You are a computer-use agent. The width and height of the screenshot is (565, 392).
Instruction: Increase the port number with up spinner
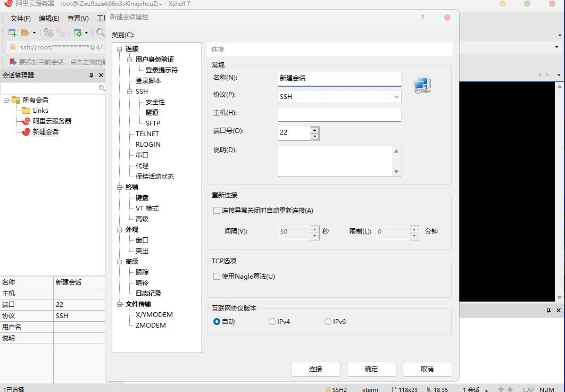pyautogui.click(x=314, y=130)
